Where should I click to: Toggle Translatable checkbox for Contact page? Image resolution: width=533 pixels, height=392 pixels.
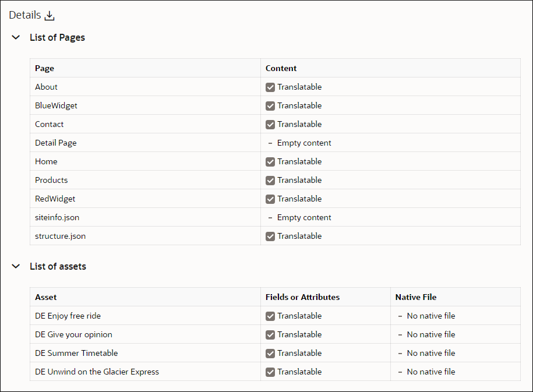(x=270, y=124)
